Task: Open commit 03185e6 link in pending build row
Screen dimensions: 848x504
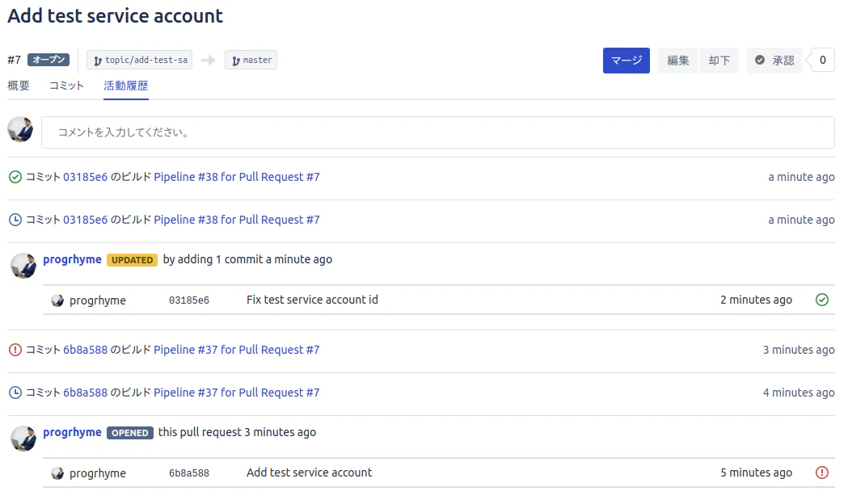Action: click(x=86, y=220)
